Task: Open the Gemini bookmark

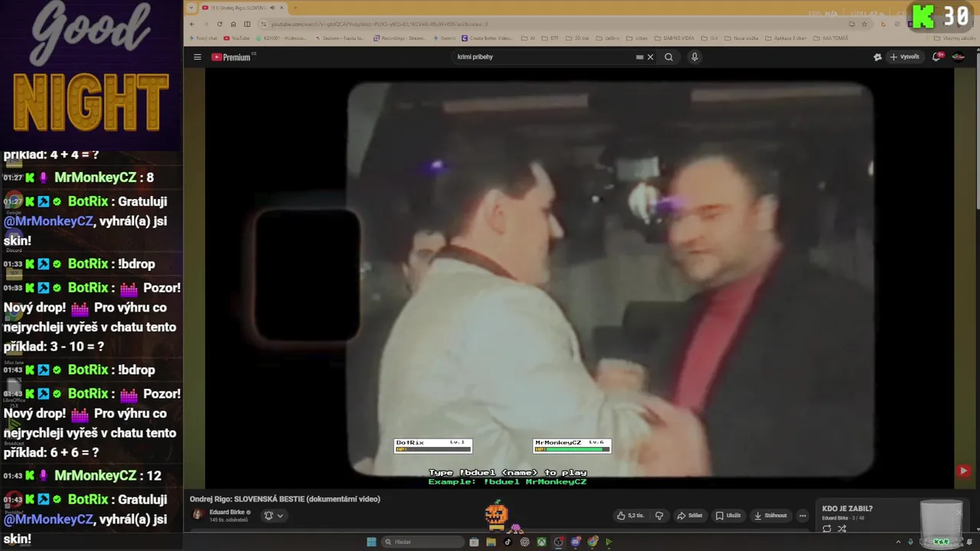Action: 444,37
